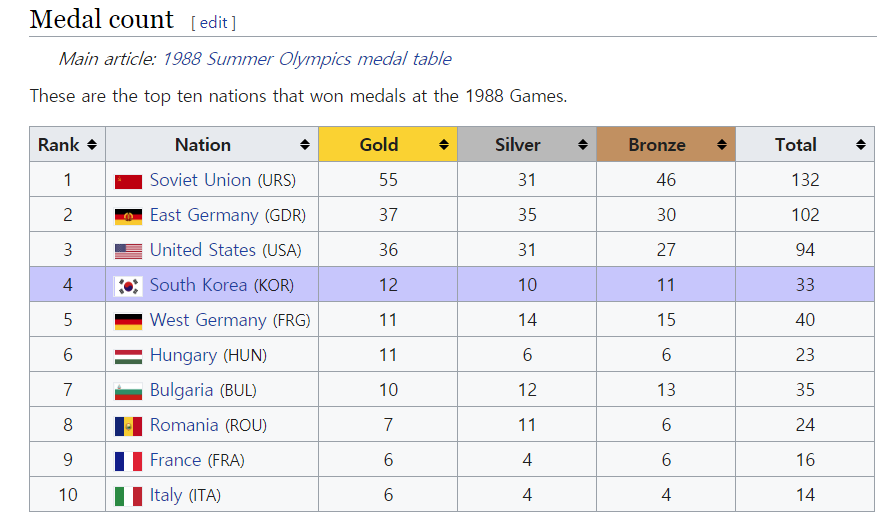Image resolution: width=877 pixels, height=513 pixels.
Task: Sort by Silver column sort arrows
Action: [583, 145]
